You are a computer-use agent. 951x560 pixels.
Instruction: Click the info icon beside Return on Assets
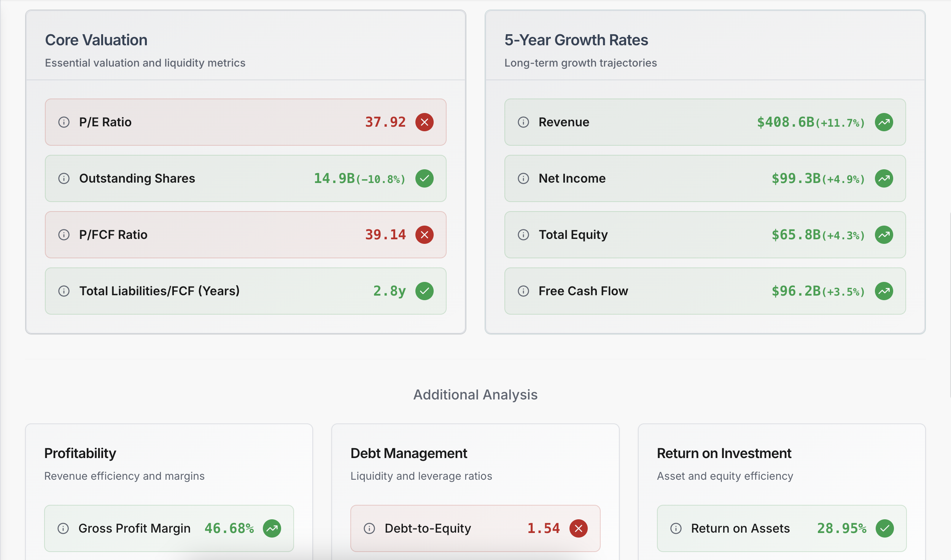pos(676,528)
